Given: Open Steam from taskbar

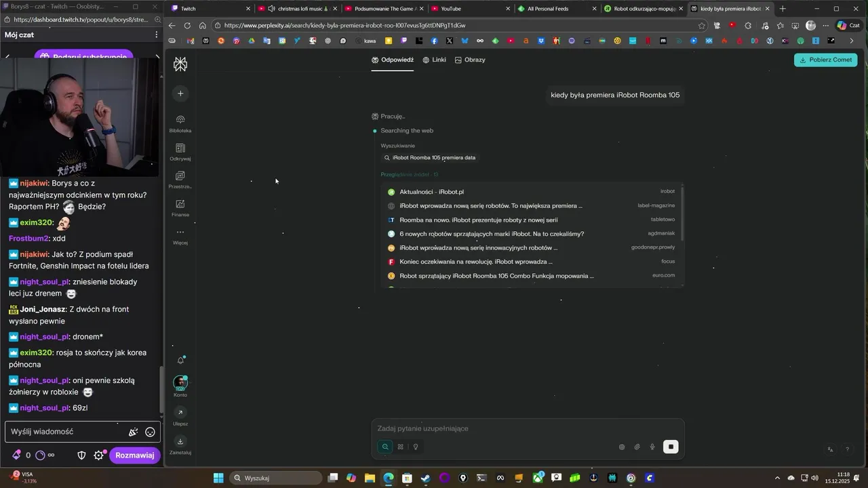Looking at the screenshot, I should point(425,478).
